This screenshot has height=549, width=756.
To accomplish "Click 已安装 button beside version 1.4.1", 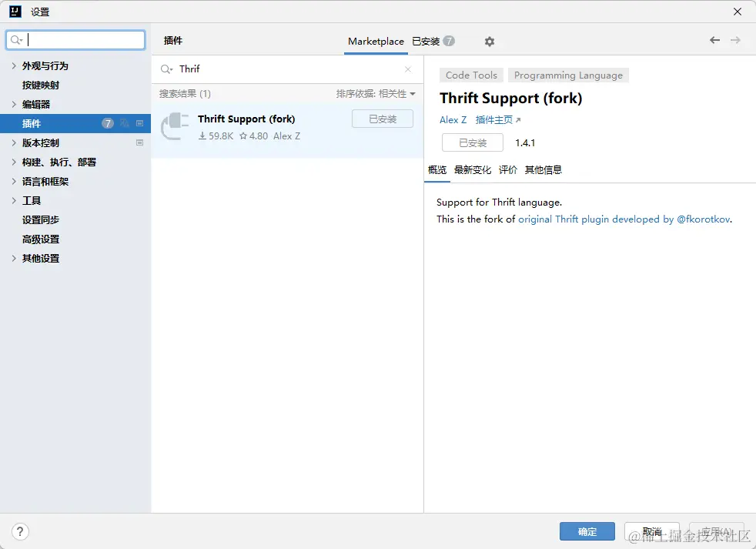I will pos(473,142).
